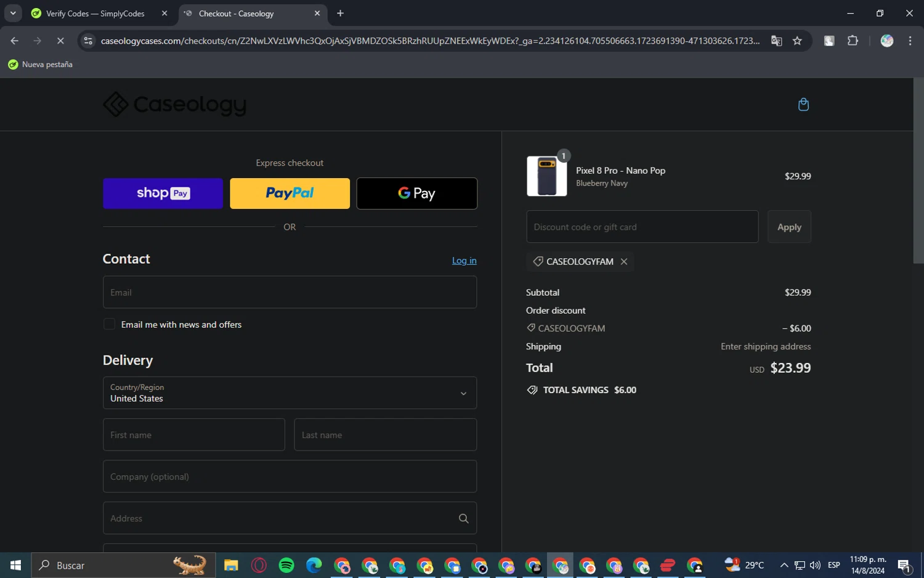
Task: Click the Company (optional) field
Action: pos(290,476)
